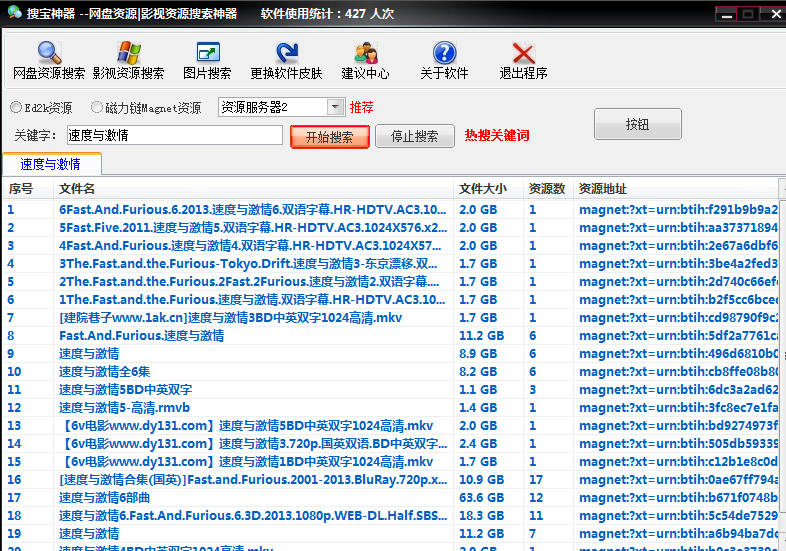This screenshot has height=551, width=786.
Task: Click the 文件名 column header
Action: tap(77, 188)
